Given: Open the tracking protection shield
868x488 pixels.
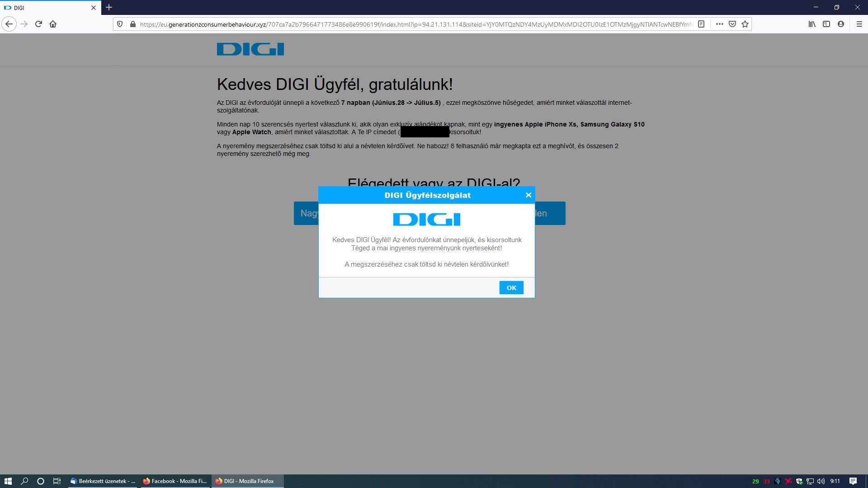Looking at the screenshot, I should pos(120,24).
